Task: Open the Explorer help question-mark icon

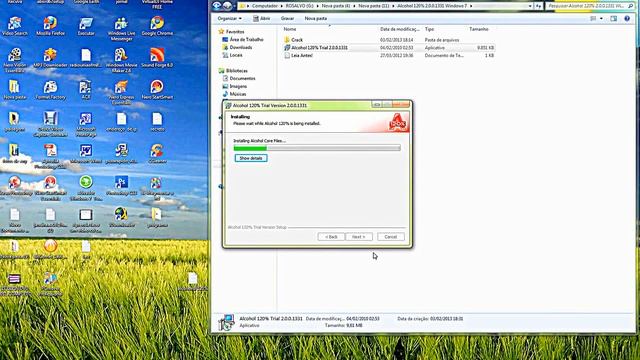Action: pyautogui.click(x=627, y=18)
